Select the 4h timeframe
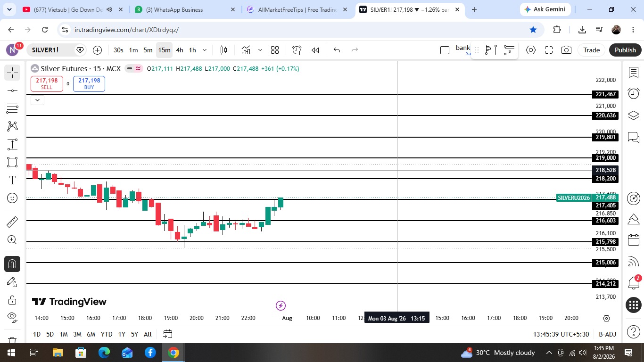Viewport: 644px width, 362px height. pyautogui.click(x=180, y=50)
